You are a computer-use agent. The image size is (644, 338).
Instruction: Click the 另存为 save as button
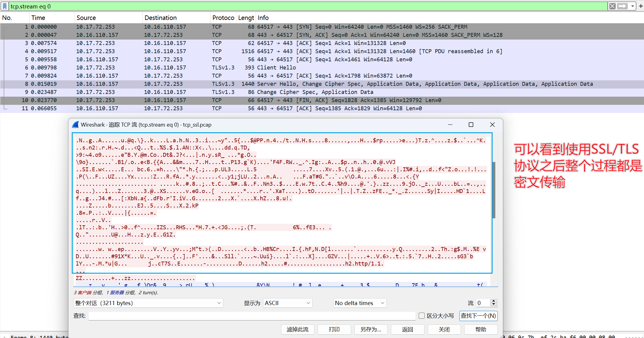coord(371,329)
